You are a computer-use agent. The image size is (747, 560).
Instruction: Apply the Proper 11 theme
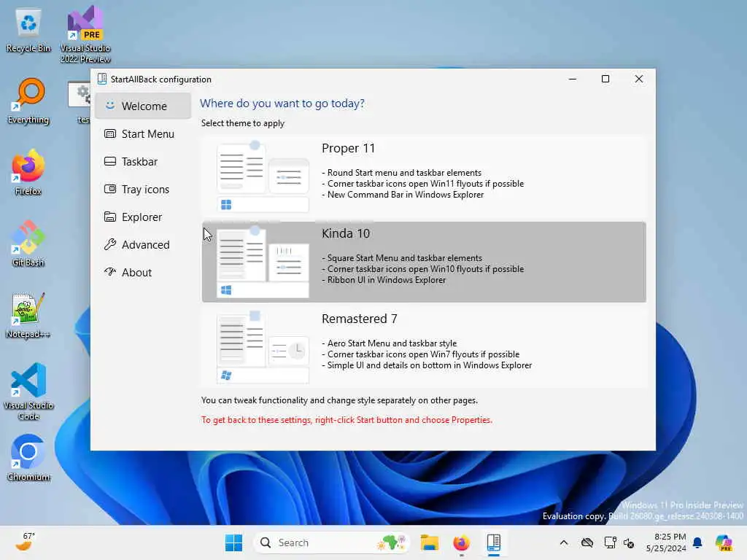tap(424, 176)
